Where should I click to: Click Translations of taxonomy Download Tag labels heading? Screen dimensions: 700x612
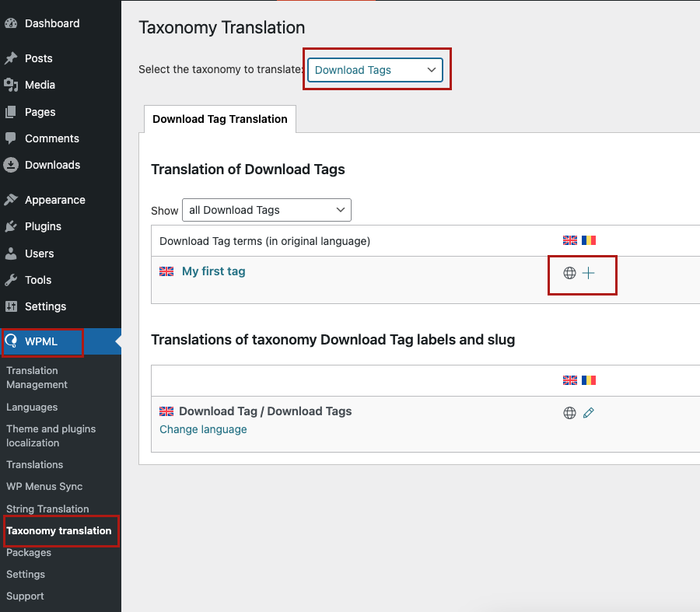(333, 340)
